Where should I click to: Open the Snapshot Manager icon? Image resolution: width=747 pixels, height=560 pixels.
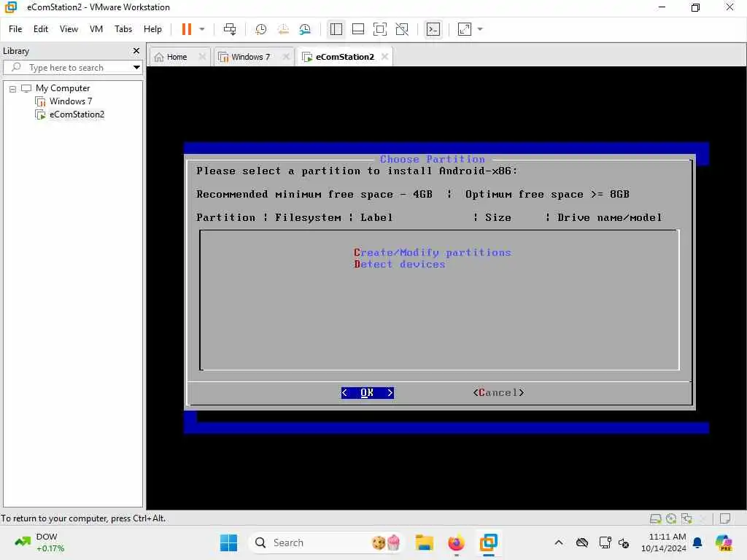[x=305, y=29]
